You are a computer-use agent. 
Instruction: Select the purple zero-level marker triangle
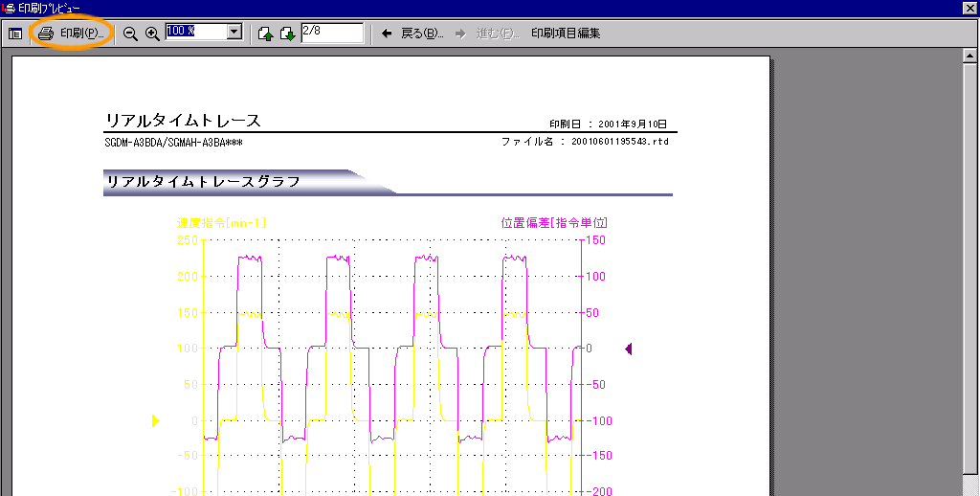point(628,349)
